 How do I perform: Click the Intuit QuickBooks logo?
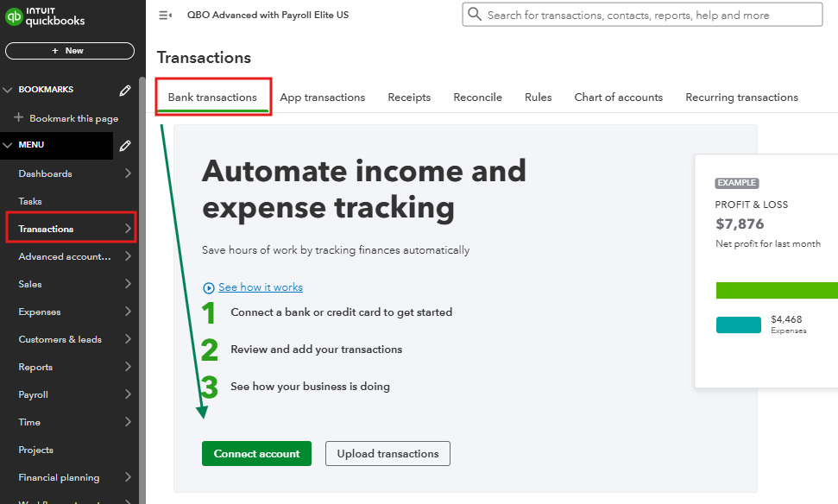(x=45, y=17)
